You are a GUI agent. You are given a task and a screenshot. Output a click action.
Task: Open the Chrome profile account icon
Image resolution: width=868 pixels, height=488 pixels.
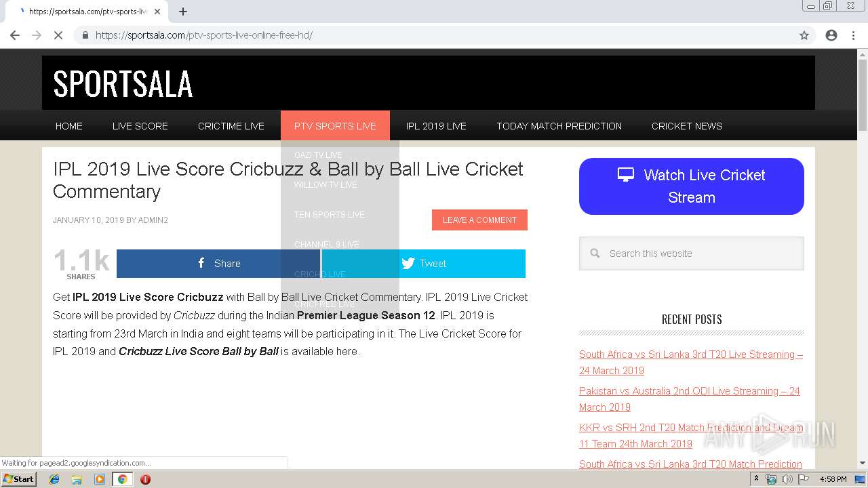(831, 35)
